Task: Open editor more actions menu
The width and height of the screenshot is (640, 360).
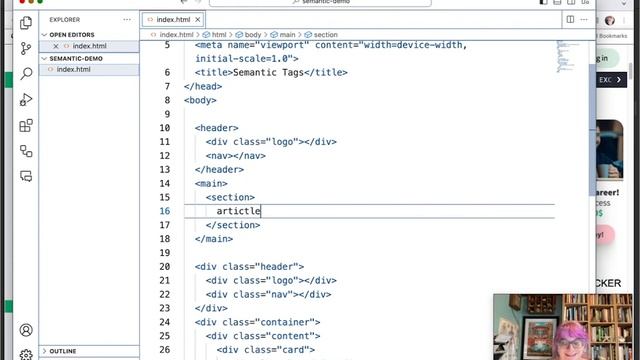Action: tap(584, 19)
